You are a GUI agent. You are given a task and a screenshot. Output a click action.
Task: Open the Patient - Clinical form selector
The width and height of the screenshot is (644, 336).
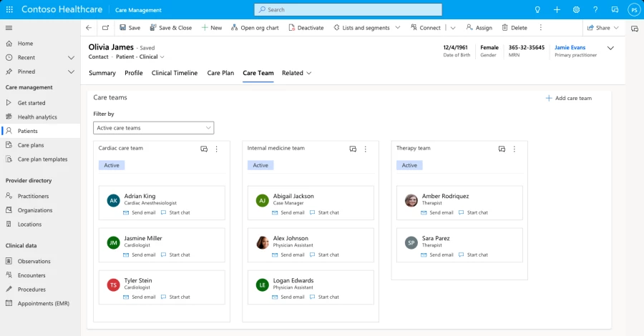pyautogui.click(x=140, y=56)
